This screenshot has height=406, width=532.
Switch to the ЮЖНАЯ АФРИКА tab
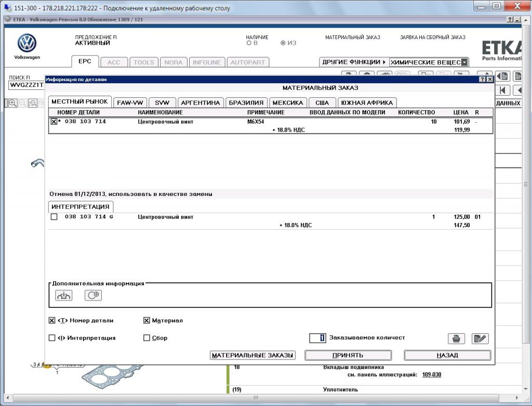(367, 102)
